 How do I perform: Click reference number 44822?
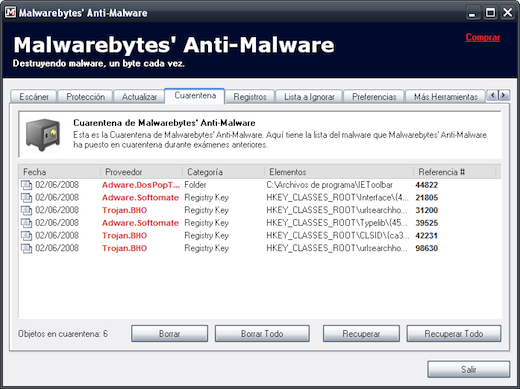click(x=427, y=185)
